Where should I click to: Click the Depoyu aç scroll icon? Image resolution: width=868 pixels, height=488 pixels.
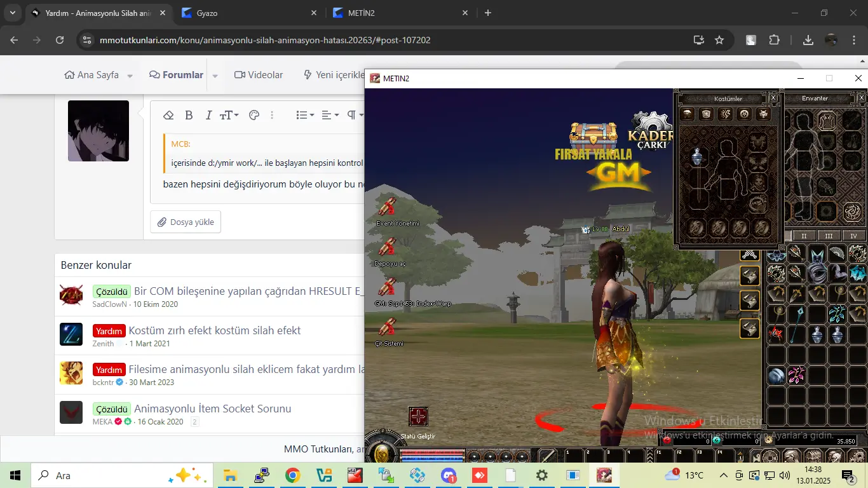[387, 247]
